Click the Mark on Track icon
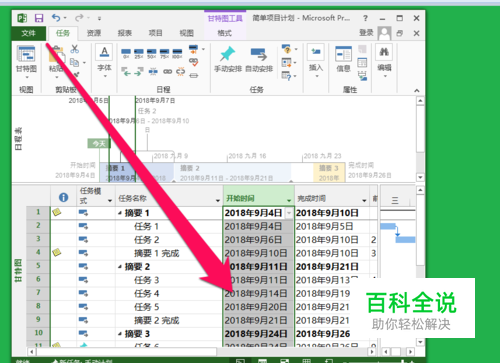This screenshot has width=500, height=363. pos(193,49)
